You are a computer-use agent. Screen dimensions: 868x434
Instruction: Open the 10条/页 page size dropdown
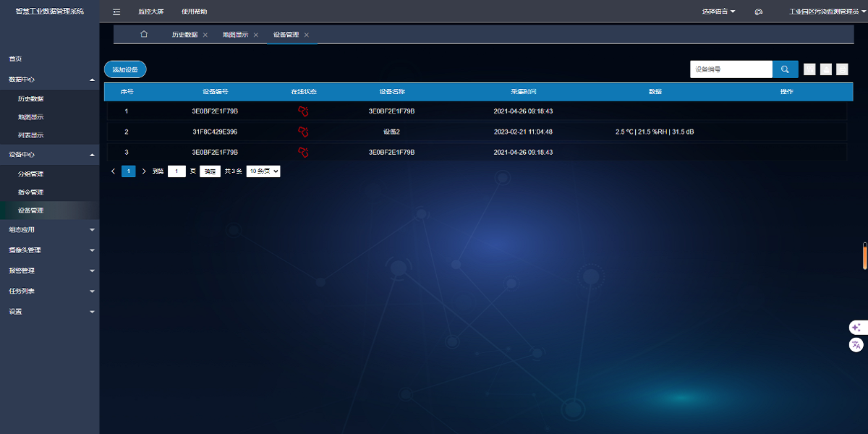point(263,171)
